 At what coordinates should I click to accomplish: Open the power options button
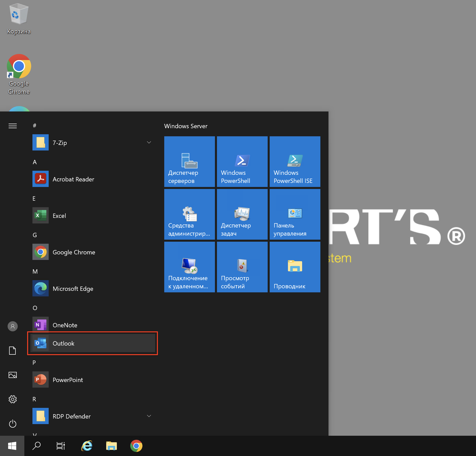coord(13,424)
